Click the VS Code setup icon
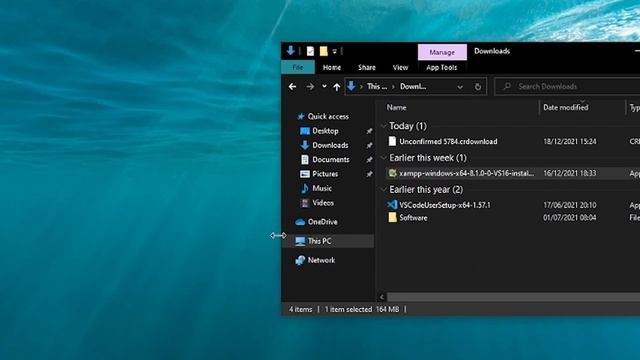640x360 pixels. point(392,205)
